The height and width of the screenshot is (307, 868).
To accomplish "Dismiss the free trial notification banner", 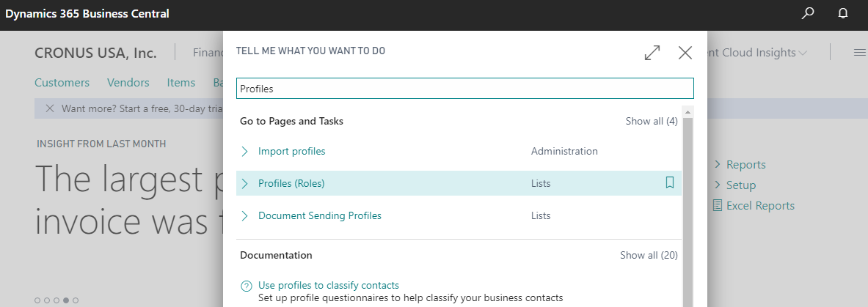I will pyautogui.click(x=50, y=108).
